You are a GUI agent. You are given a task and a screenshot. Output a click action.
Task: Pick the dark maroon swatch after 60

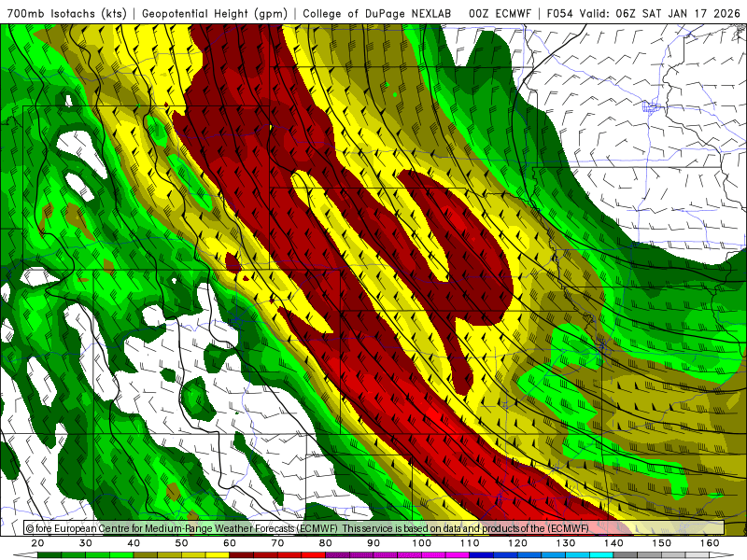pyautogui.click(x=242, y=555)
